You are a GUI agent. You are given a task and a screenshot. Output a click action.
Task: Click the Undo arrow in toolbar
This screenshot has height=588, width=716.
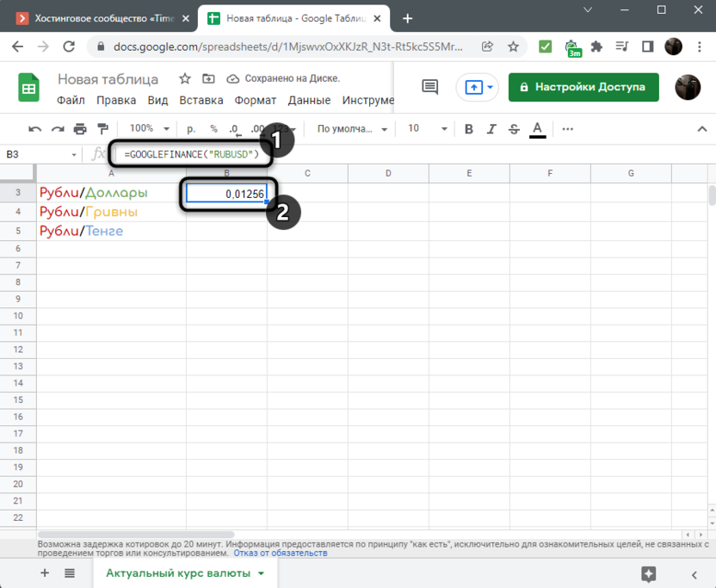[35, 129]
